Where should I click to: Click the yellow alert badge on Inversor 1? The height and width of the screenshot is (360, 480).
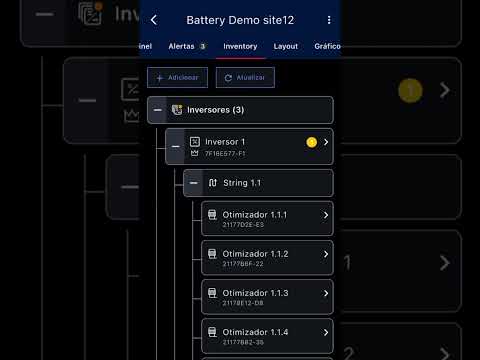coord(312,142)
